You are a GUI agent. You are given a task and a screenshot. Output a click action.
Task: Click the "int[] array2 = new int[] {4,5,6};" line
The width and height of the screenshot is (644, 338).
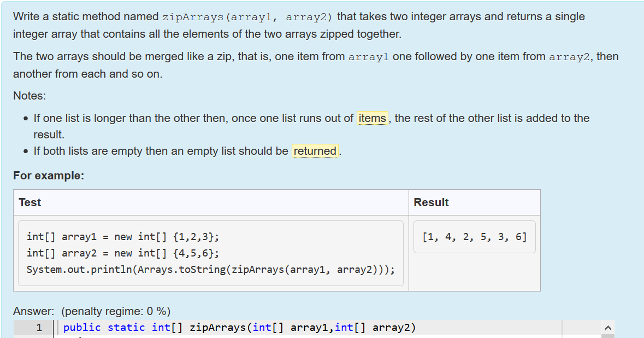click(x=123, y=253)
